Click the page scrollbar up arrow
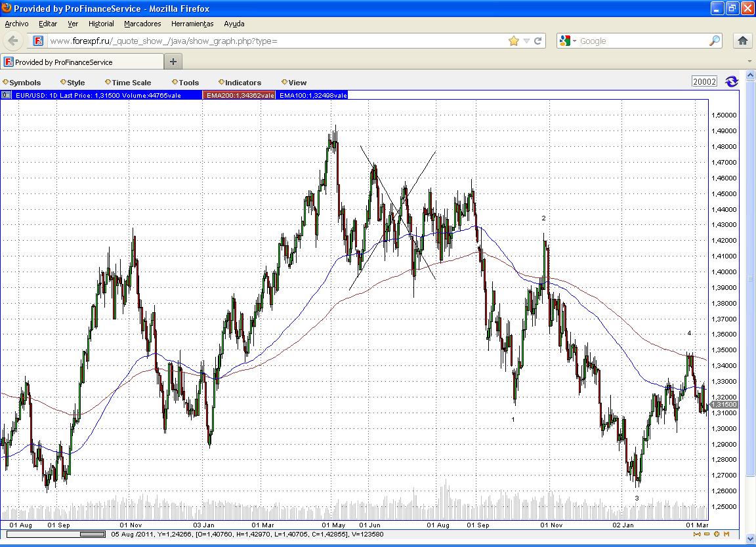 [x=750, y=75]
